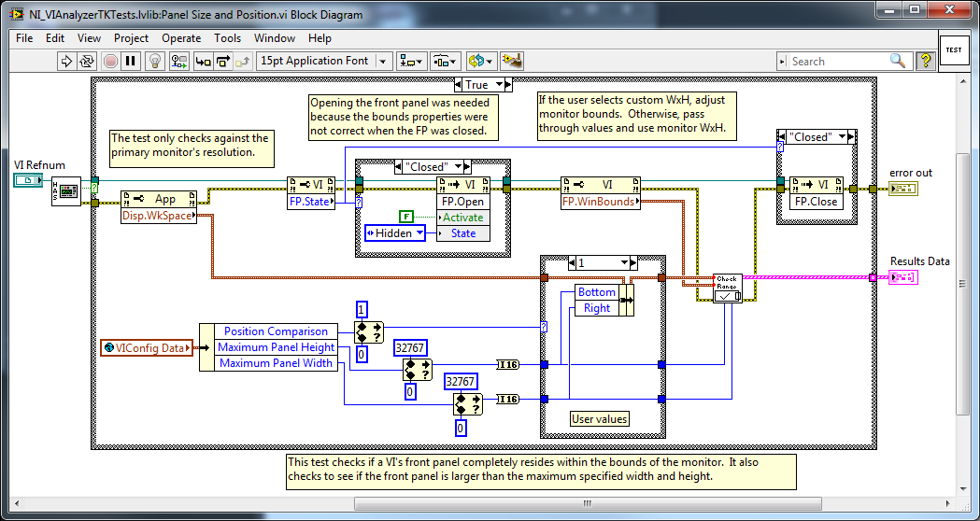Select the VIConfig Data global variable

[147, 348]
